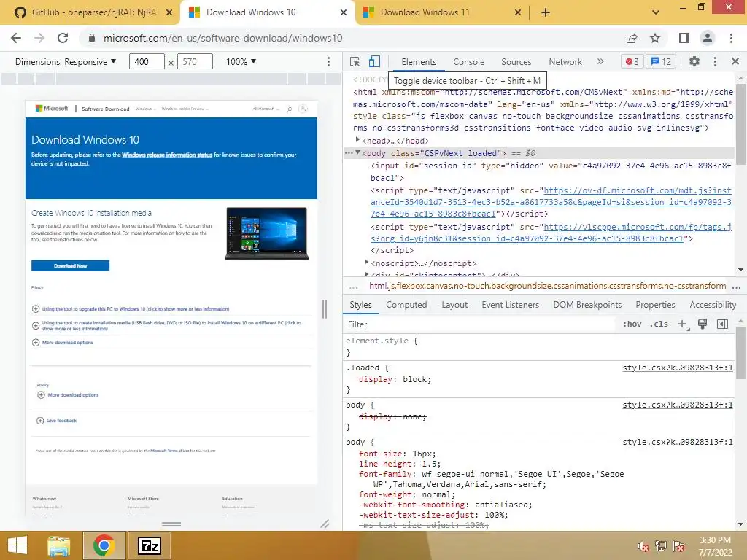The image size is (747, 560).
Task: Open the Layout pane tab
Action: pos(454,305)
